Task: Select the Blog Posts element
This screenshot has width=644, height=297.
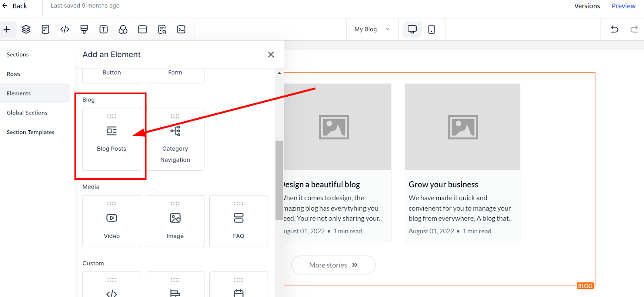Action: point(111,139)
